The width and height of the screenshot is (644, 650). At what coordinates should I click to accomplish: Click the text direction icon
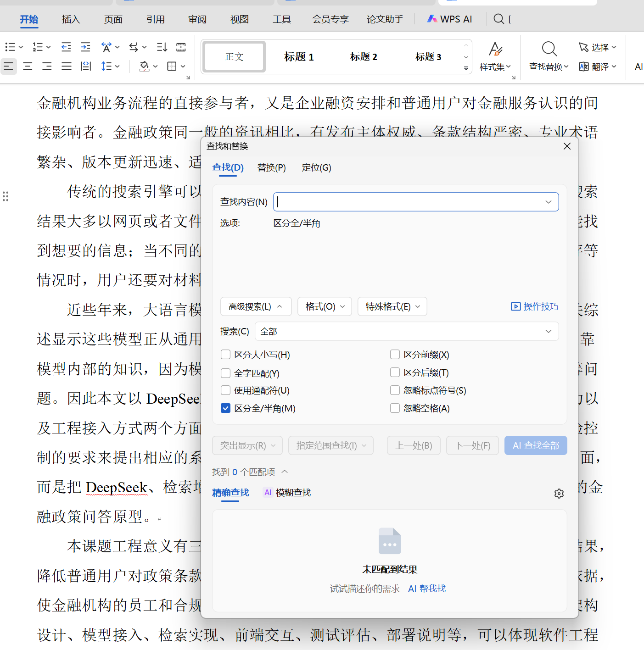point(134,47)
